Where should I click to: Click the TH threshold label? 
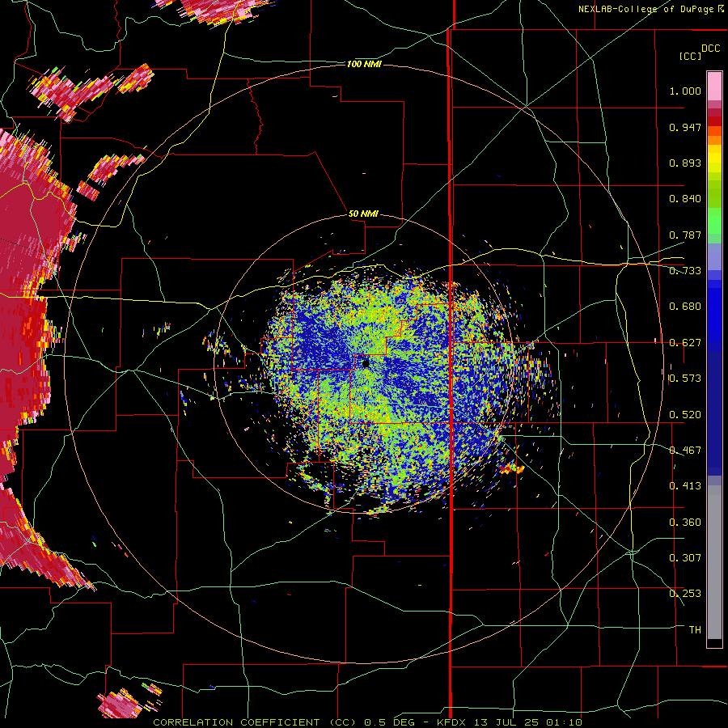coord(695,630)
